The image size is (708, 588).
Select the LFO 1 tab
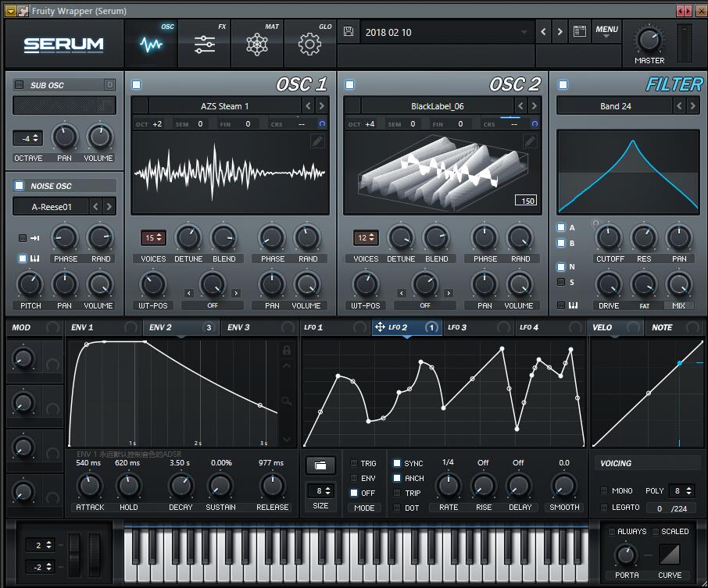tap(335, 327)
